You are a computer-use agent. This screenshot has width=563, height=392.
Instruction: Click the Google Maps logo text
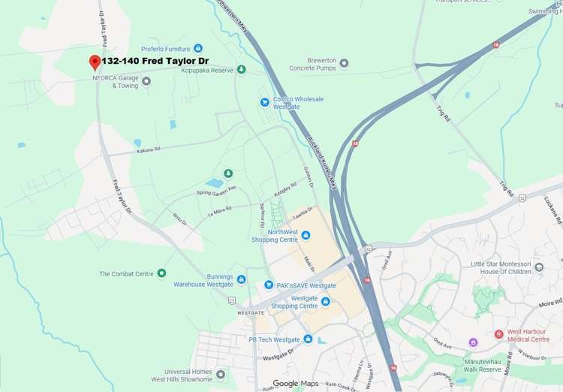pyautogui.click(x=296, y=384)
